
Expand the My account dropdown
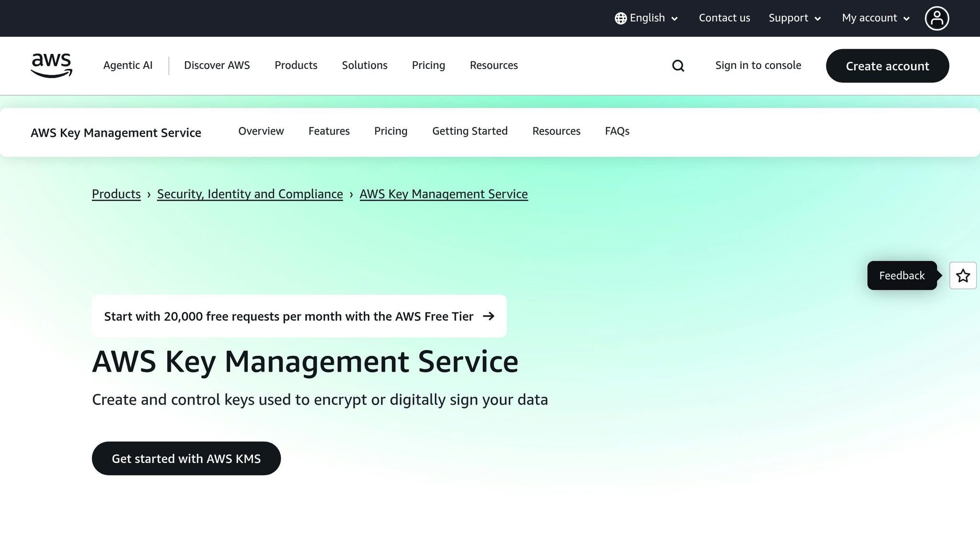875,18
